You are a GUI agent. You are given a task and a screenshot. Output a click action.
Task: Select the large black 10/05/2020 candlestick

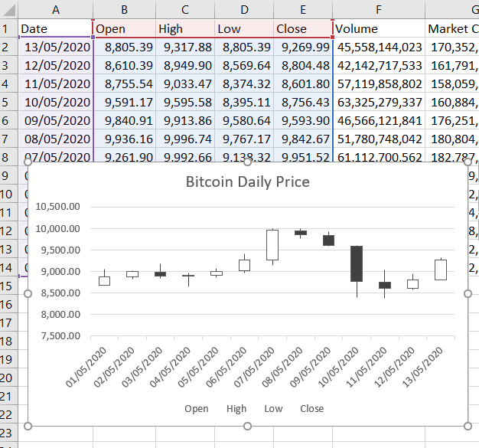[357, 263]
